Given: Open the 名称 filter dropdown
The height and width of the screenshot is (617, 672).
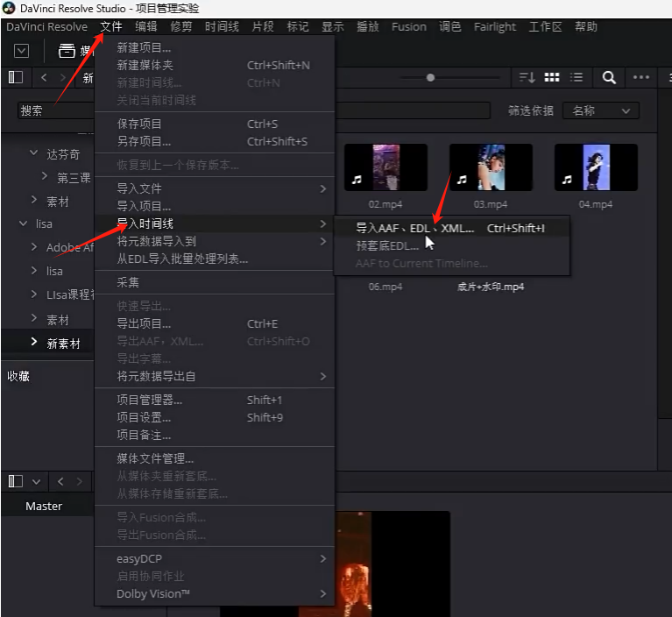Looking at the screenshot, I should point(601,111).
